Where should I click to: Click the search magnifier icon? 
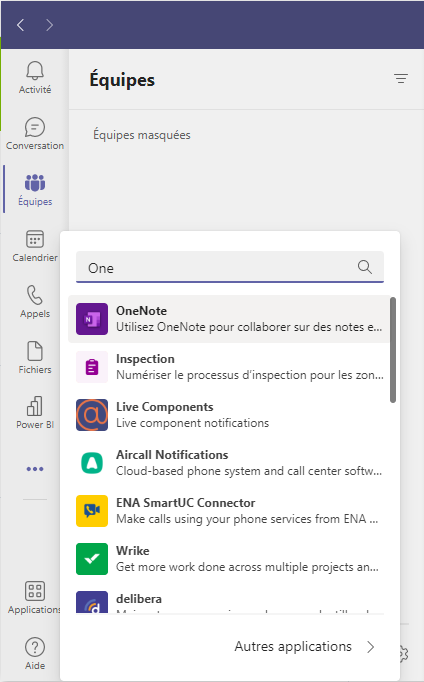(x=365, y=267)
